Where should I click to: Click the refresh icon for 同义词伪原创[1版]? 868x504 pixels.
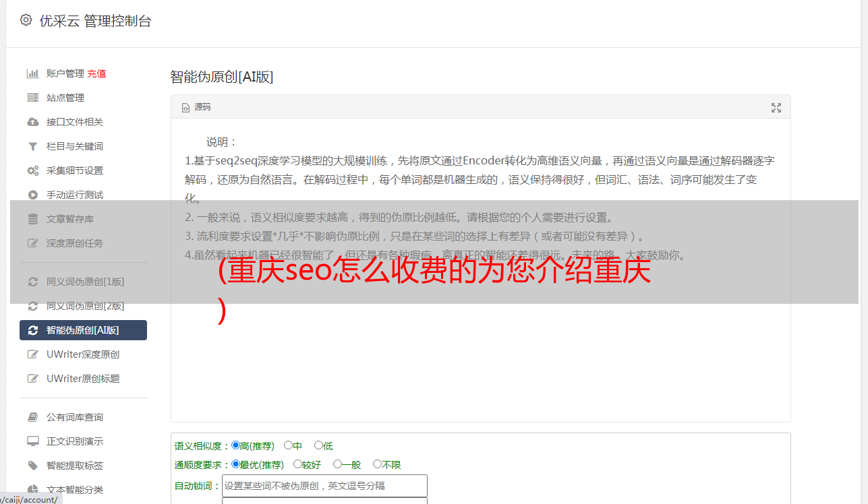32,282
